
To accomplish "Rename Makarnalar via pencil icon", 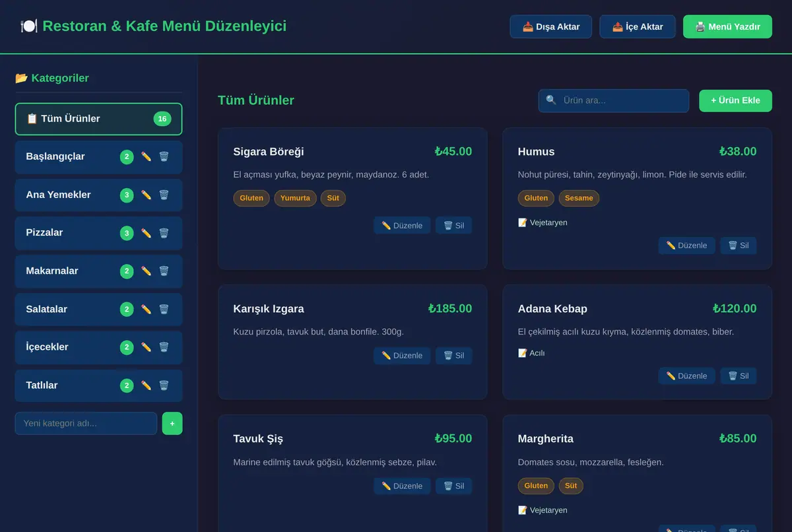I will point(146,271).
